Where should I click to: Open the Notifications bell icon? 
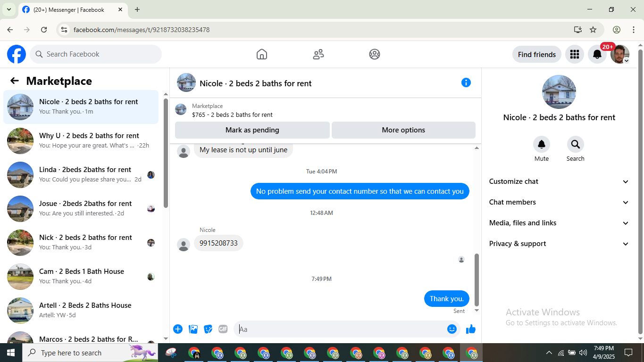(597, 54)
